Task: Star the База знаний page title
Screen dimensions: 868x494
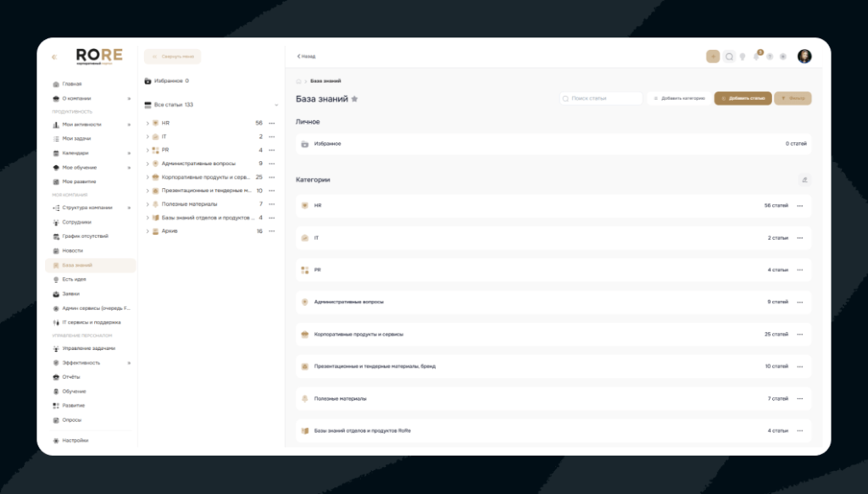Action: click(354, 99)
